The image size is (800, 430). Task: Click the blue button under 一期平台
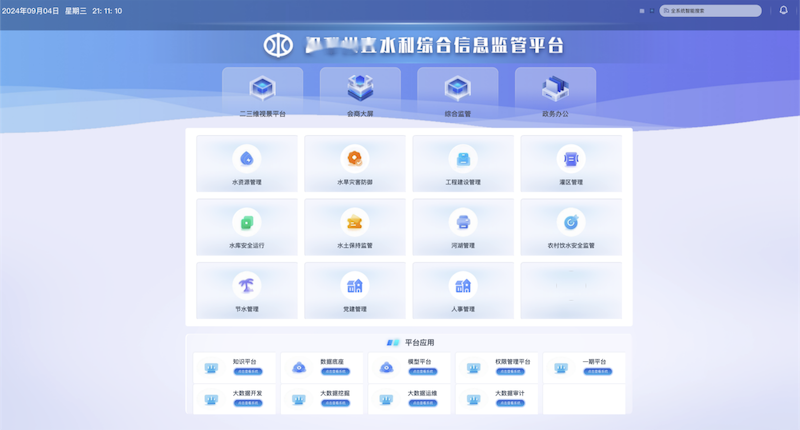click(597, 371)
